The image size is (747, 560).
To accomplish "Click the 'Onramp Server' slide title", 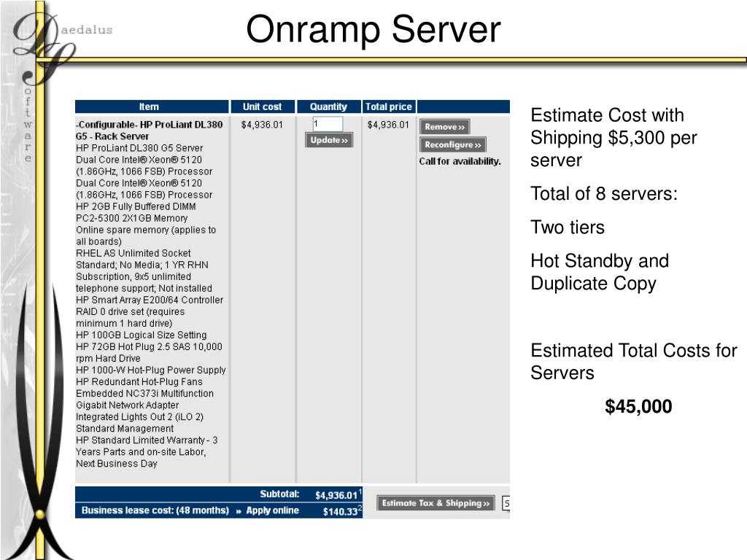I will pos(373,29).
